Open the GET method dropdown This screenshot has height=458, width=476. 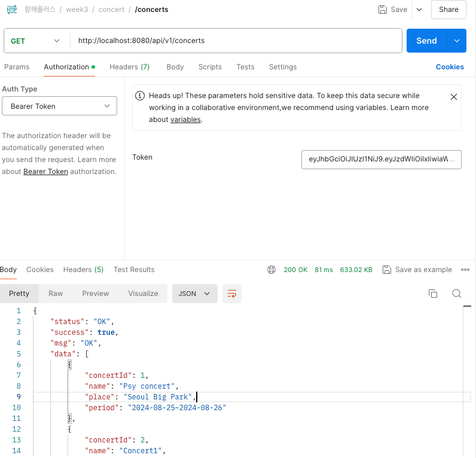35,41
